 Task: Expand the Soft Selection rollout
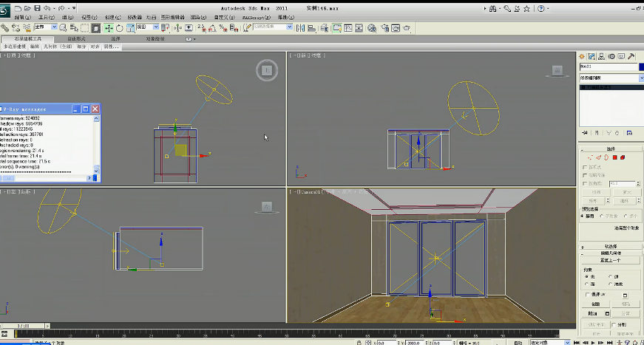pyautogui.click(x=611, y=247)
